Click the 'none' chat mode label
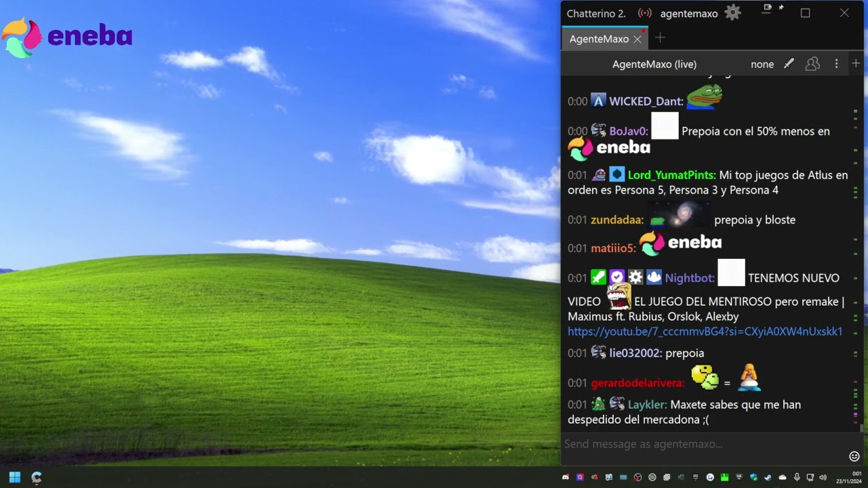Screen dimensions: 868x488 click(x=762, y=64)
